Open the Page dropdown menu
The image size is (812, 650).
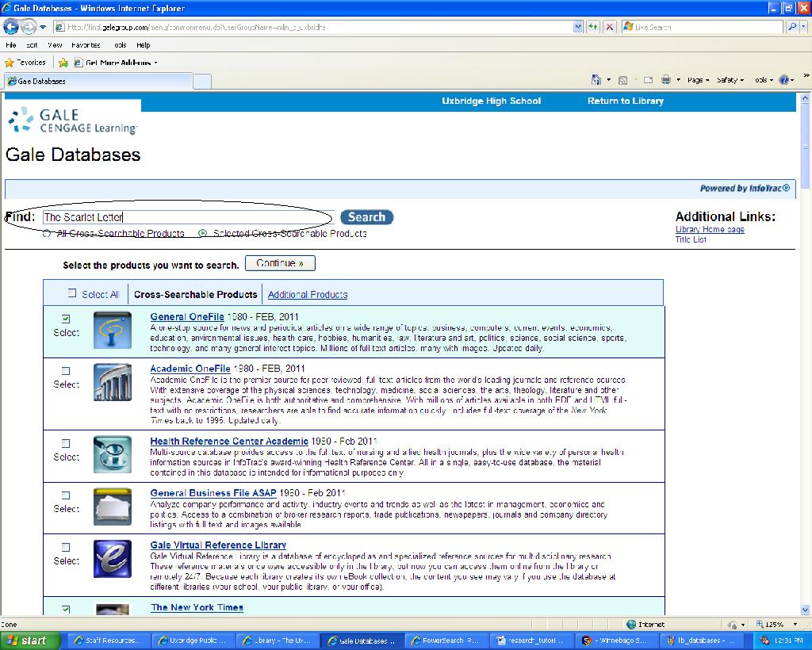click(x=698, y=80)
